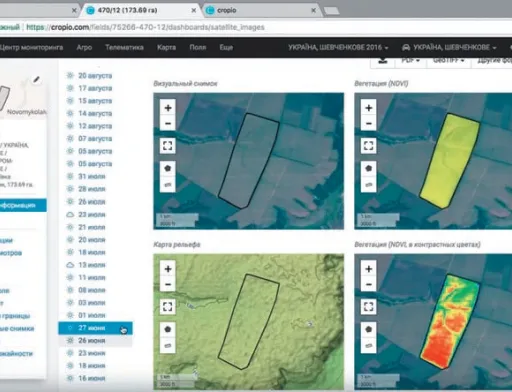Viewport: 512px width, 392px height.
Task: Zoom in on the Карта рельефа map
Action: [x=168, y=269]
